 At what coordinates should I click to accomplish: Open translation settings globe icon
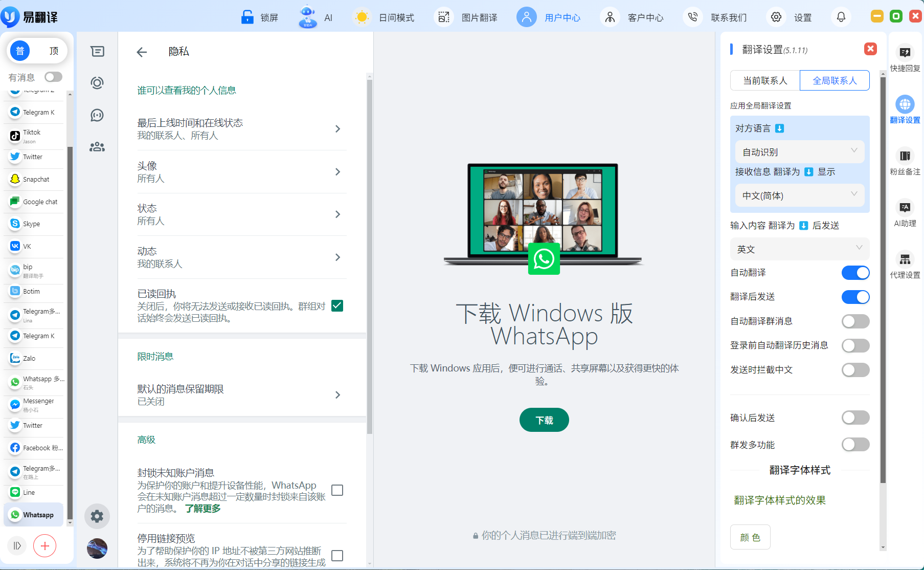(905, 104)
